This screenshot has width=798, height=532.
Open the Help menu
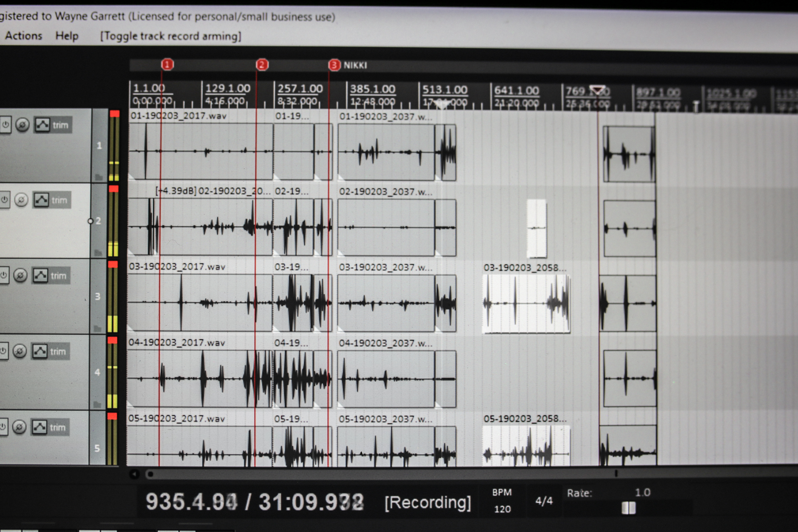point(67,36)
